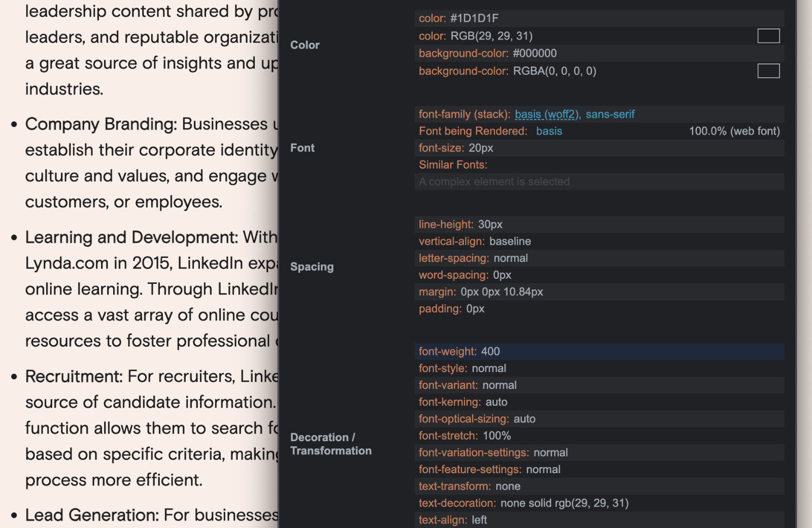The height and width of the screenshot is (528, 812).
Task: Click 'process more efficient.' in article
Action: tap(114, 480)
